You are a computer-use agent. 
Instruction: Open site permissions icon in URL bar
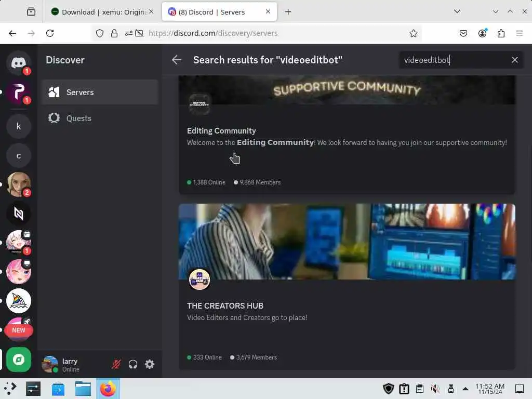pos(129,33)
